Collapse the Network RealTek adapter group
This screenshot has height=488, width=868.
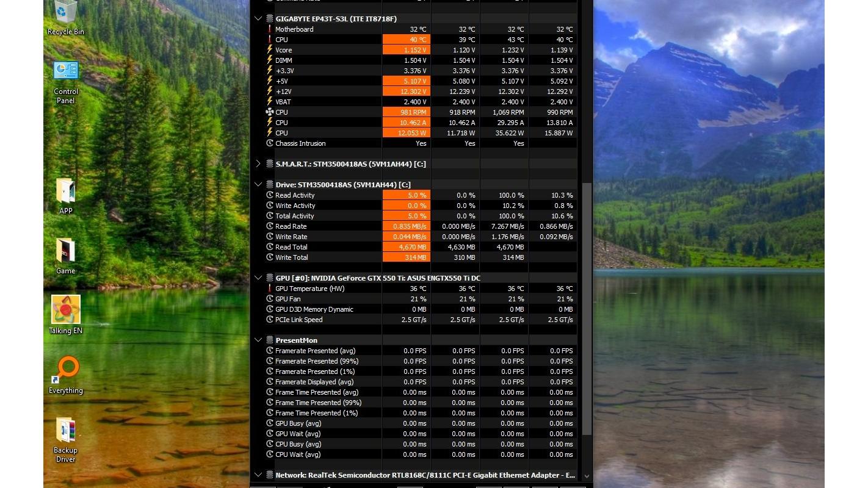[258, 475]
